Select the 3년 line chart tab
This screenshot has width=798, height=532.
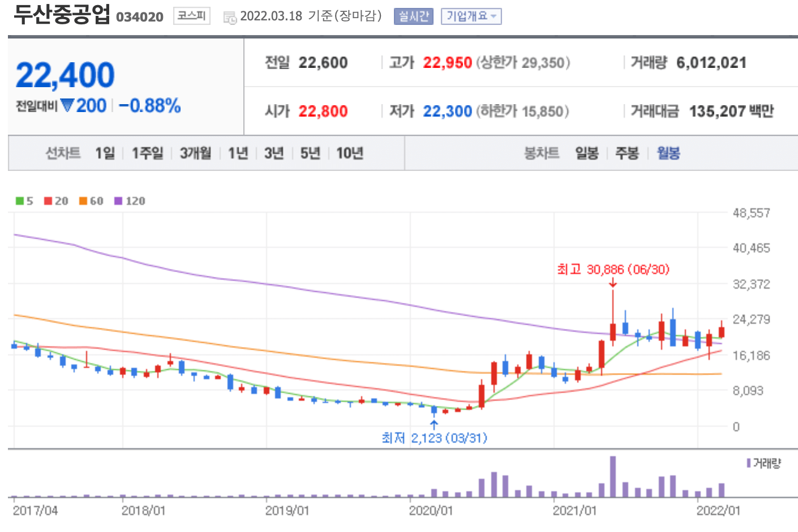tap(274, 153)
